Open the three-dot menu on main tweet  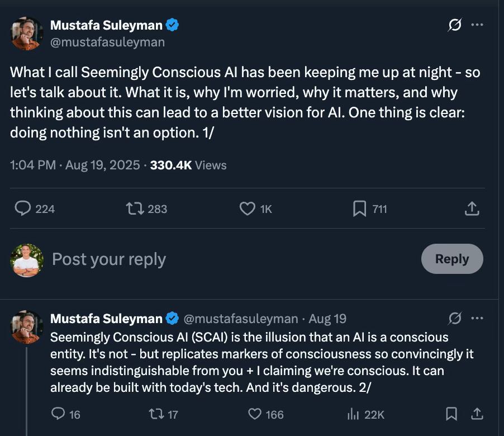pyautogui.click(x=477, y=26)
